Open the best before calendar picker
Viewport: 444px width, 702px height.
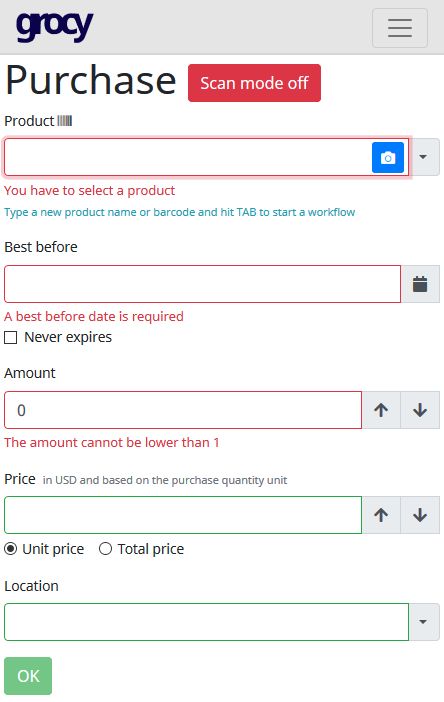[x=420, y=284]
